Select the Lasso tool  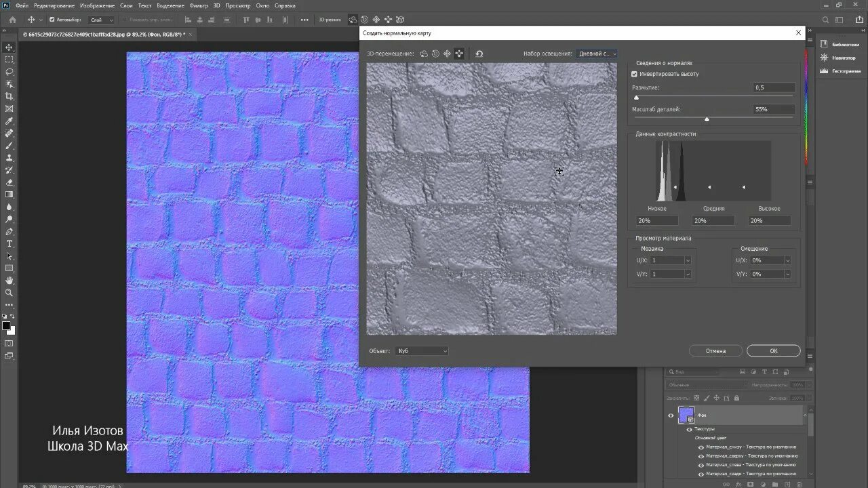[x=9, y=72]
